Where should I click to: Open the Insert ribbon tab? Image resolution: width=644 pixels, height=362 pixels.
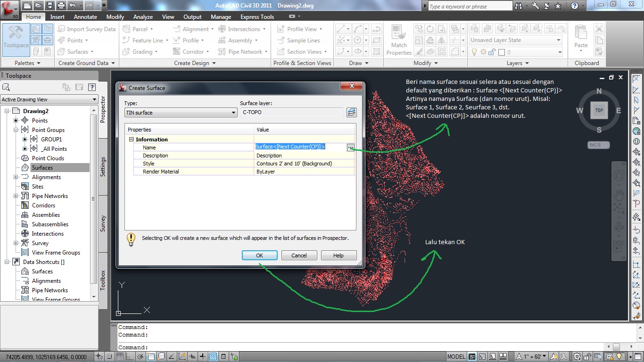click(58, 17)
